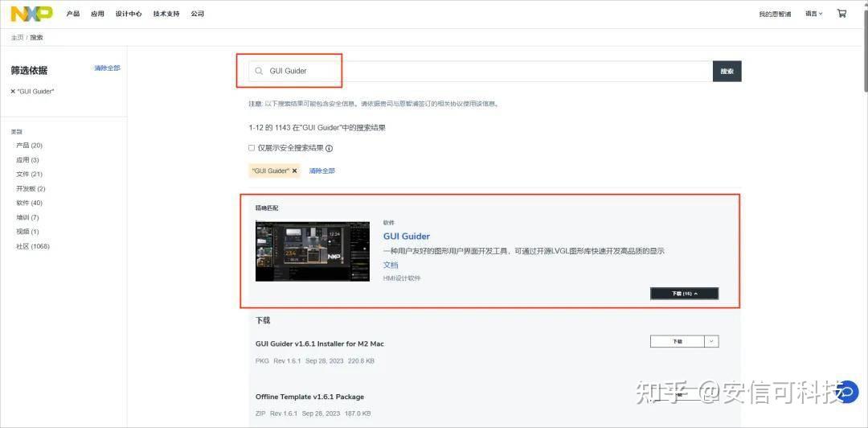
Task: Filter by 开发板 (2) category
Action: [x=31, y=188]
